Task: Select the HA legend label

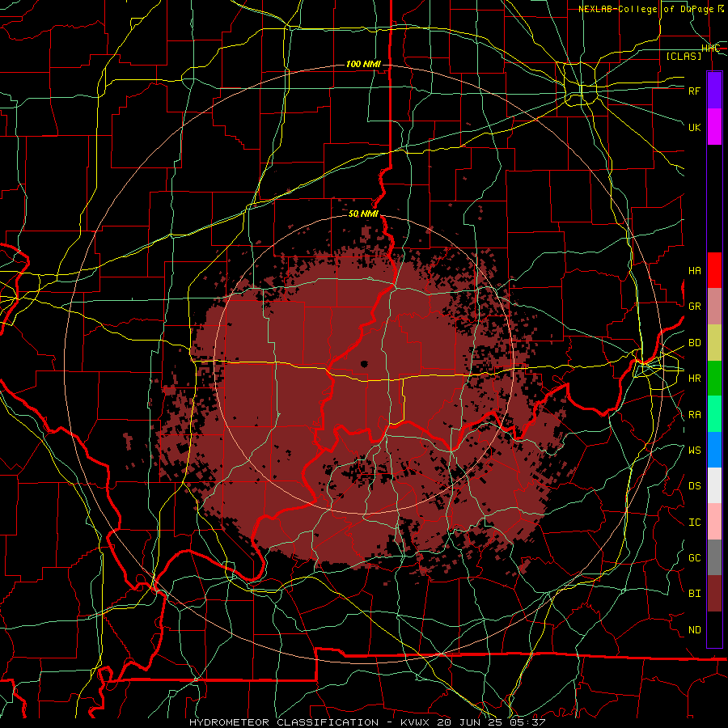Action: tap(694, 271)
